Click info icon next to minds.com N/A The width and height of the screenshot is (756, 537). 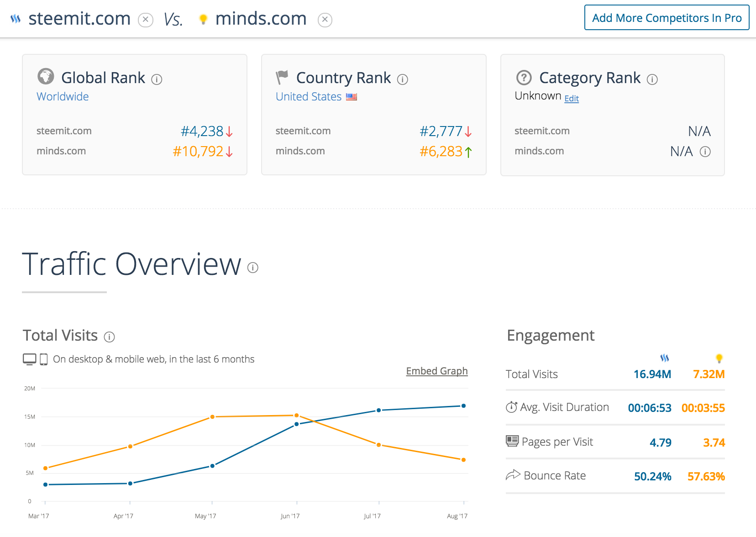(705, 152)
